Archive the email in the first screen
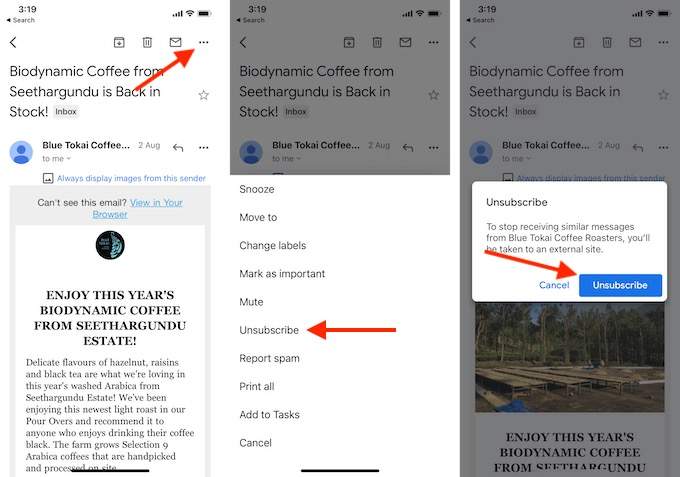Image resolution: width=680 pixels, height=477 pixels. click(119, 42)
